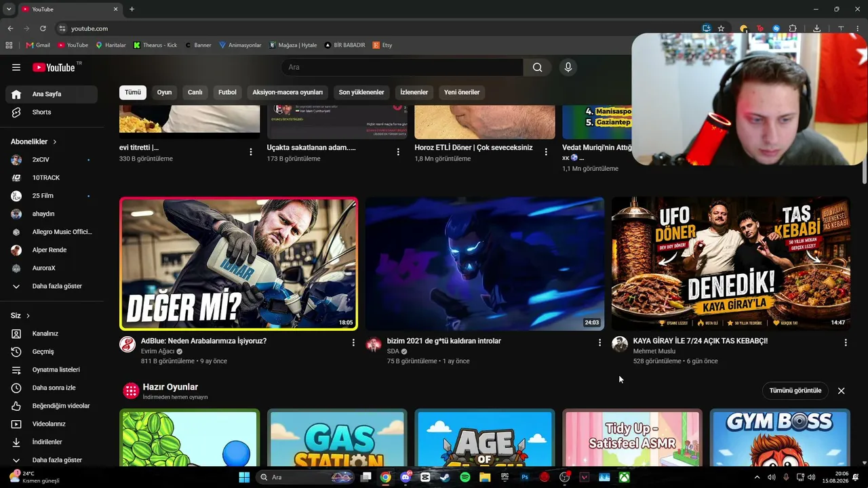Open Daha sonra izle list
This screenshot has height=488, width=868.
pos(52,388)
